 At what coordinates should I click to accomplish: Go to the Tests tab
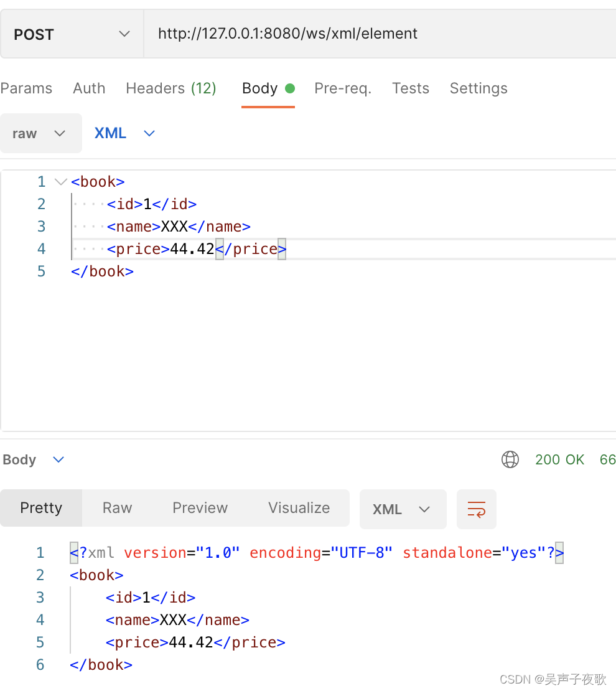point(411,88)
